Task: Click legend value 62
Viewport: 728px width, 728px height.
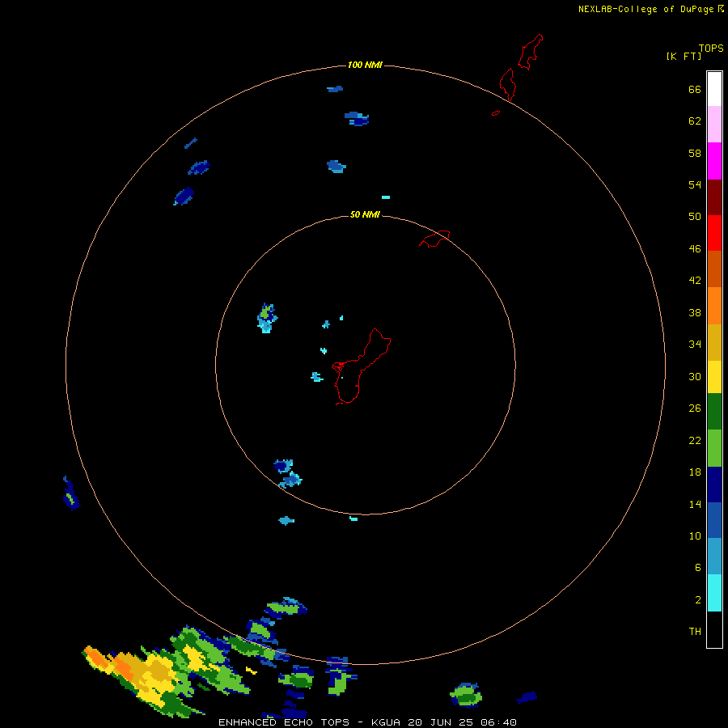Action: 695,121
